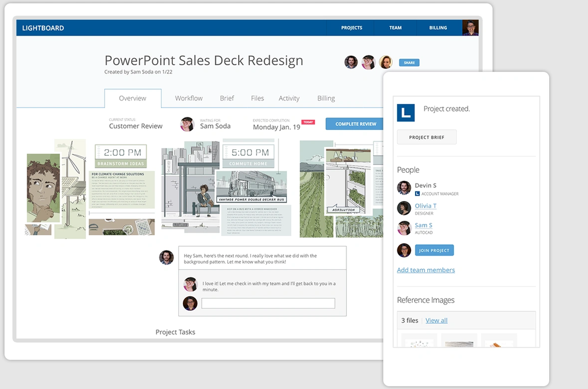Click the COMPLETE REVIEW button

point(355,124)
